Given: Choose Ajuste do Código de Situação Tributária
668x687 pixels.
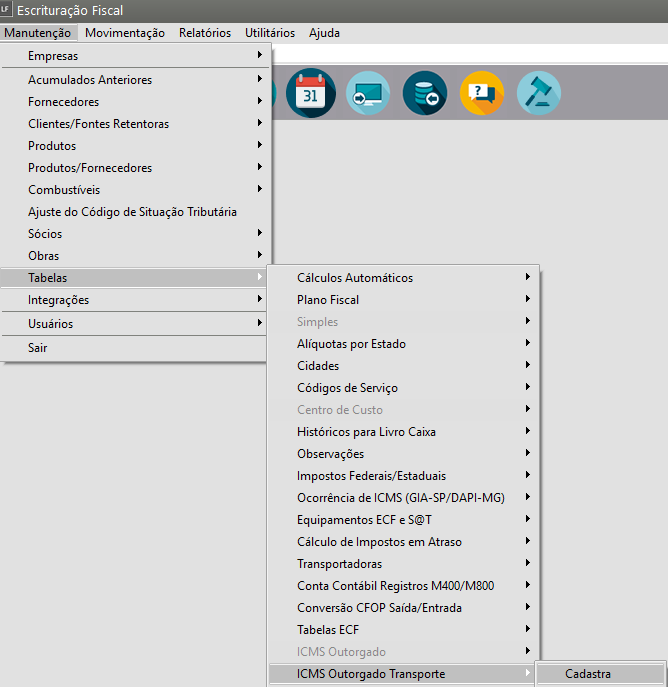Looking at the screenshot, I should (132, 212).
